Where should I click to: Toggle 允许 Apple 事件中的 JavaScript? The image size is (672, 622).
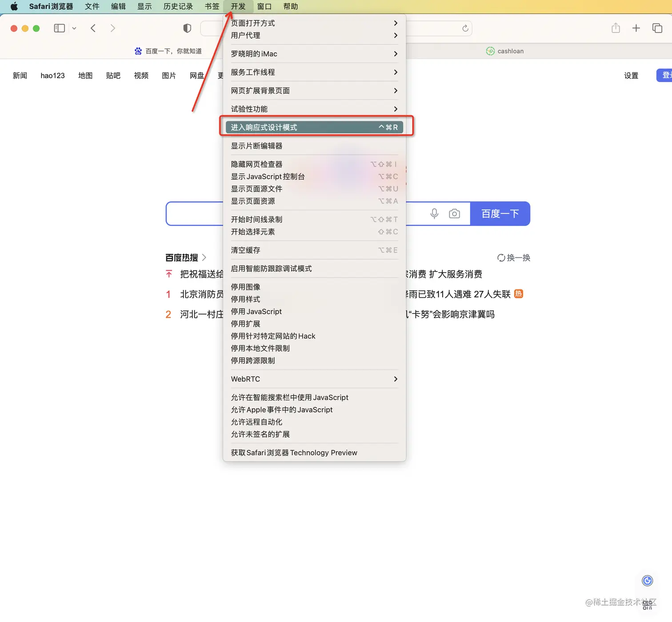314,410
